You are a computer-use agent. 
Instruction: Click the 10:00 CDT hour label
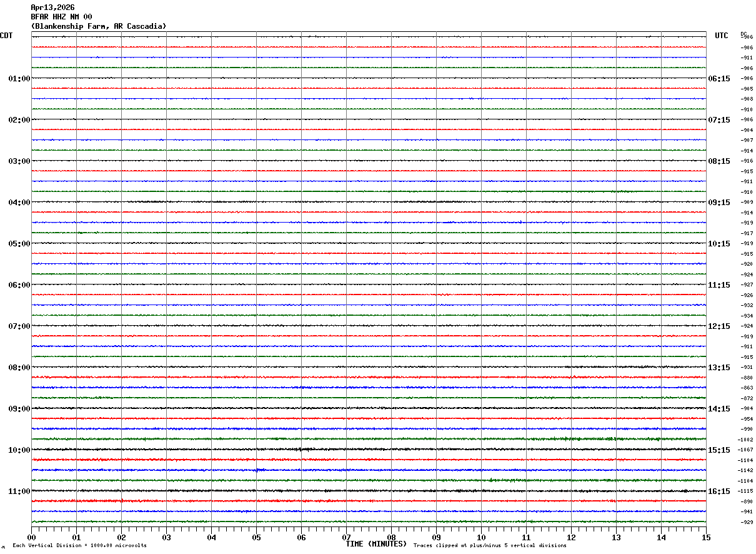[19, 450]
